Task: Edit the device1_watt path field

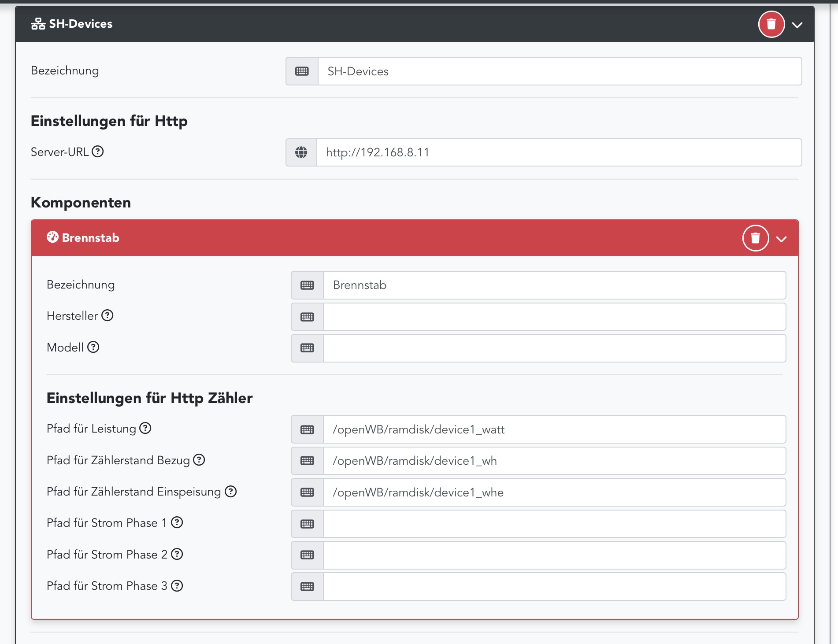Action: (555, 429)
